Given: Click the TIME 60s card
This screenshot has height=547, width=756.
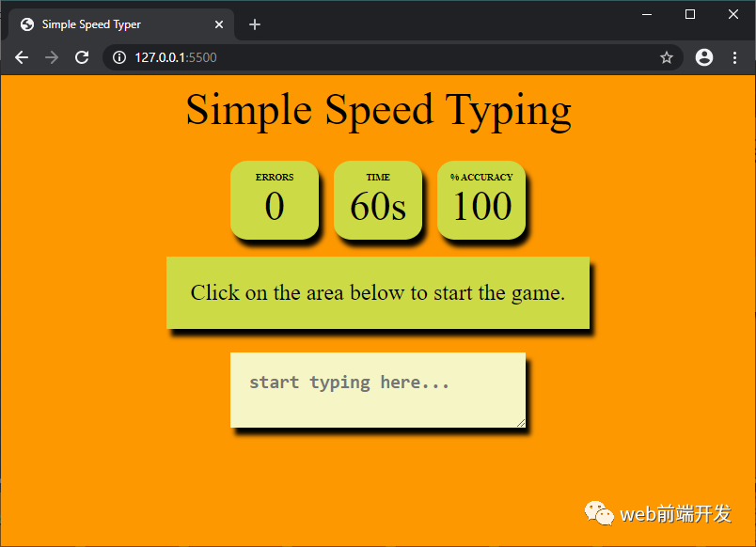Looking at the screenshot, I should coord(377,200).
